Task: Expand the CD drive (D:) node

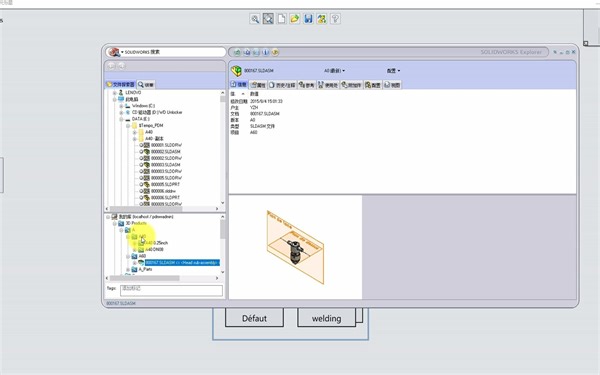Action: pos(121,112)
